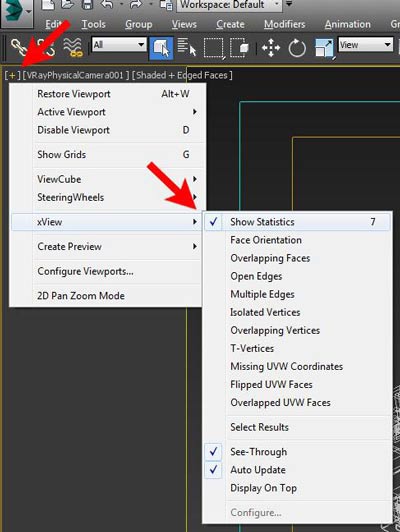Select the Move tool
The width and height of the screenshot is (400, 532).
[x=271, y=48]
